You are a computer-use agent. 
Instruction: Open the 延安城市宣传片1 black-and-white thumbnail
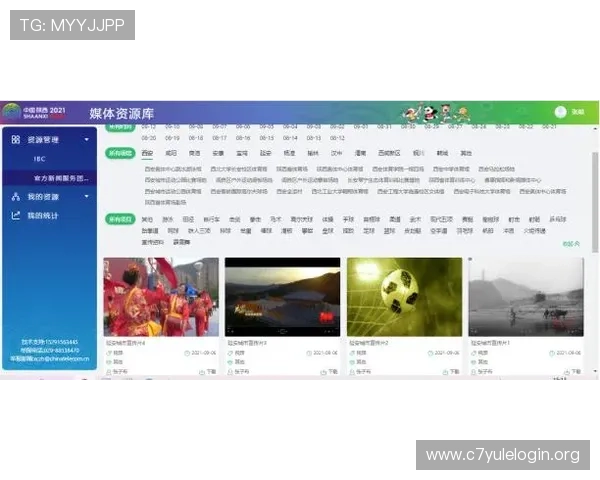526,297
